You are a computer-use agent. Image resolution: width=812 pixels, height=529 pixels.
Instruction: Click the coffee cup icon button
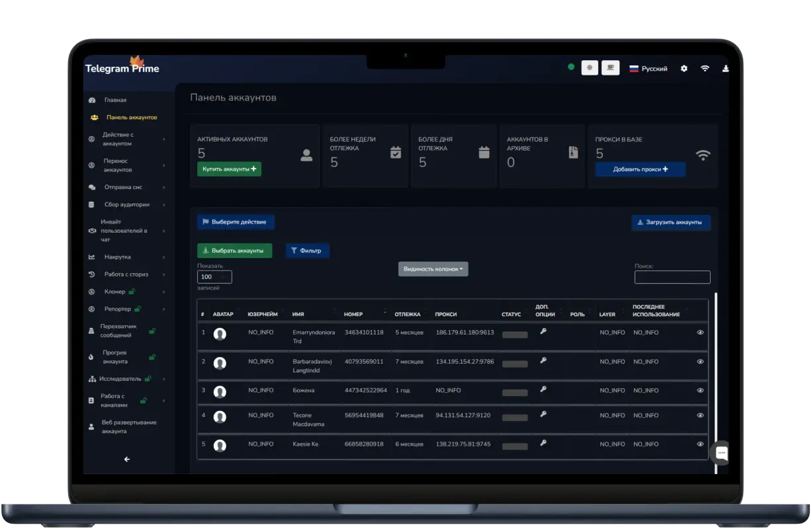tap(610, 68)
